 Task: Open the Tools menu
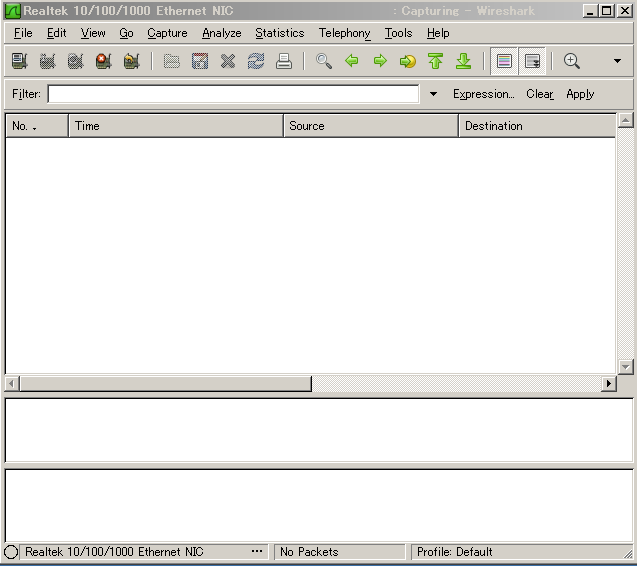399,33
